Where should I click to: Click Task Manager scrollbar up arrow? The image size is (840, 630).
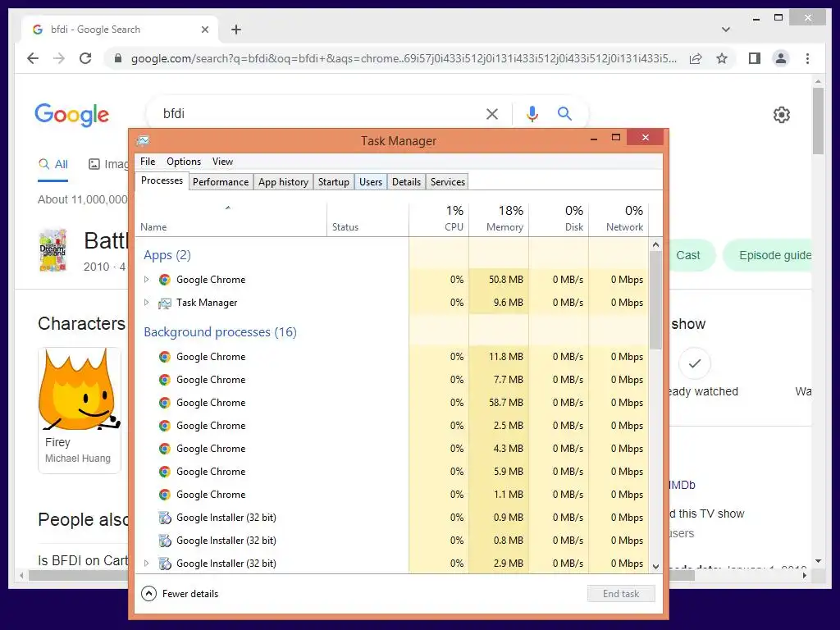click(x=655, y=244)
